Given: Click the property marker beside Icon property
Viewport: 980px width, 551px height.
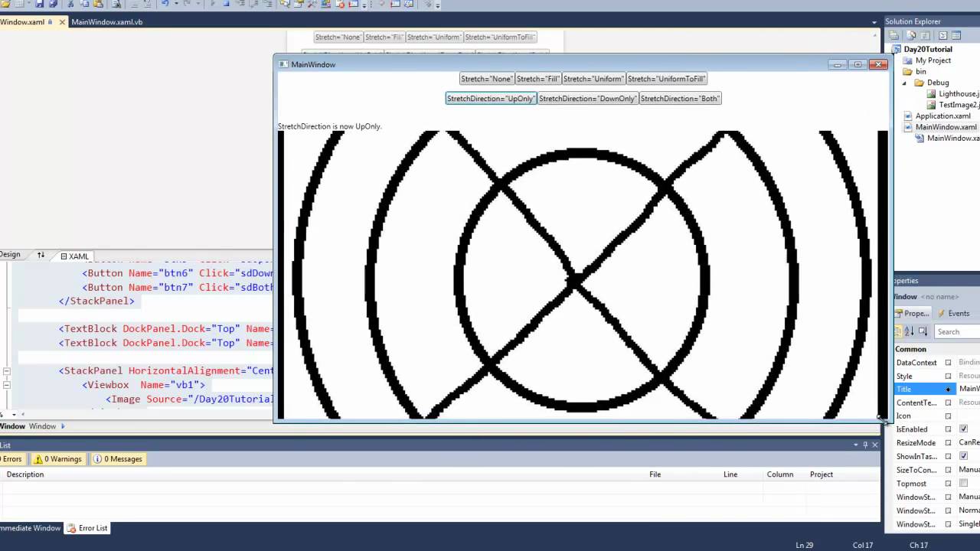Looking at the screenshot, I should click(948, 416).
